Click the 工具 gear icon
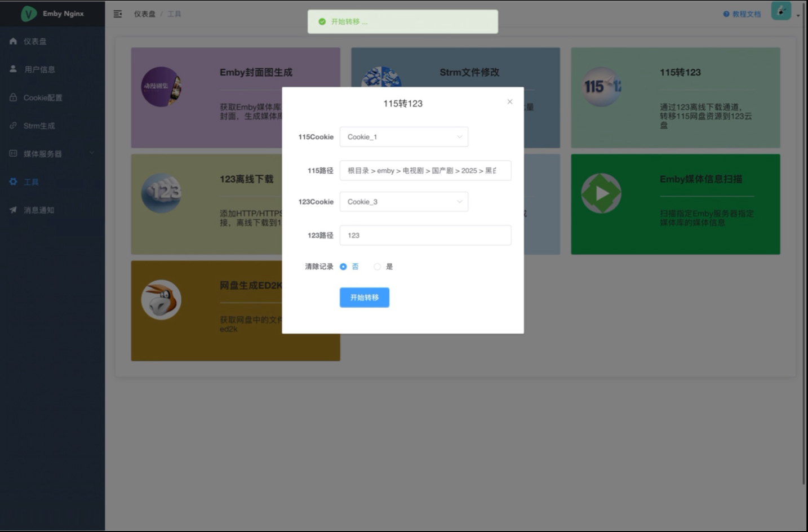Screen dimensions: 808x532 click(13, 181)
